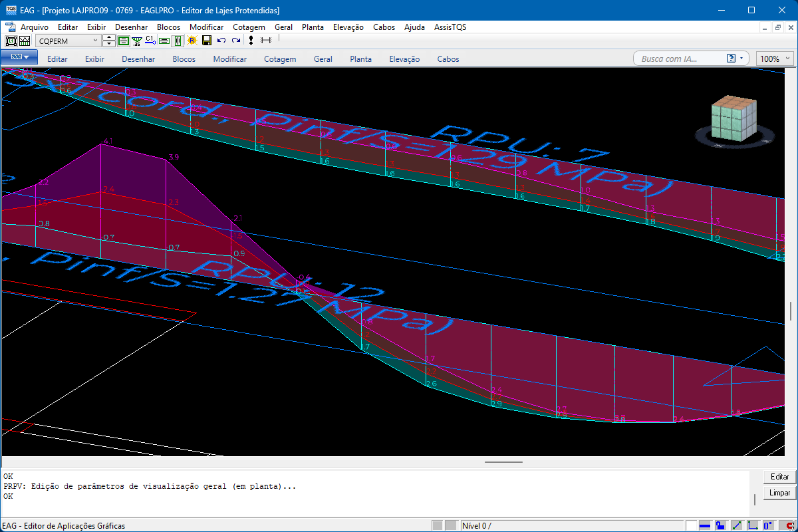Toggle the orthogonal mode in status bar
This screenshot has width=798, height=532.
752,525
